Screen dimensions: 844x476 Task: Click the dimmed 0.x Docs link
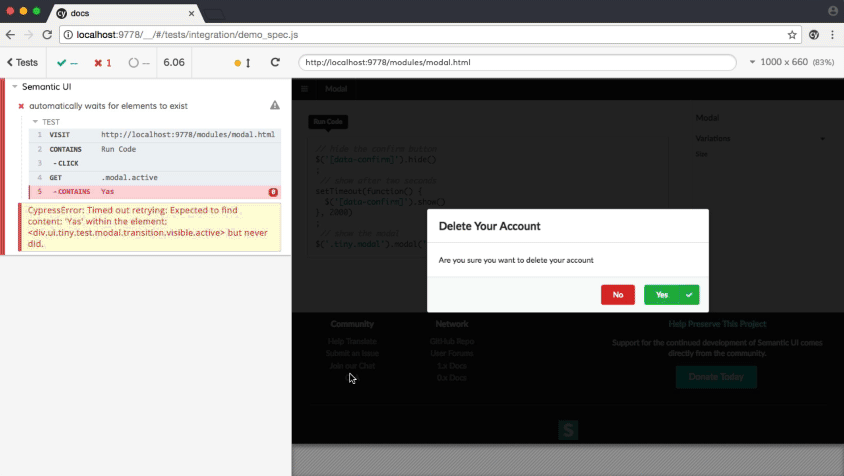tap(452, 377)
